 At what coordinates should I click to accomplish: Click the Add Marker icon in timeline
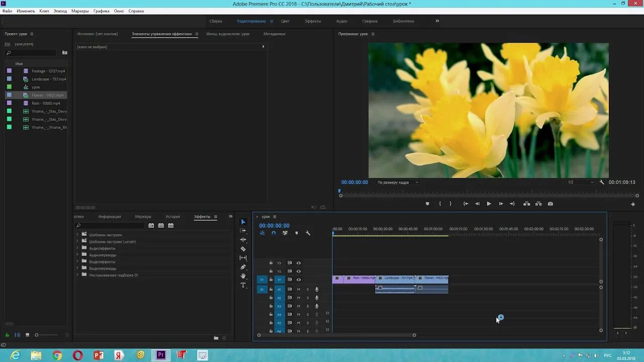tap(296, 233)
